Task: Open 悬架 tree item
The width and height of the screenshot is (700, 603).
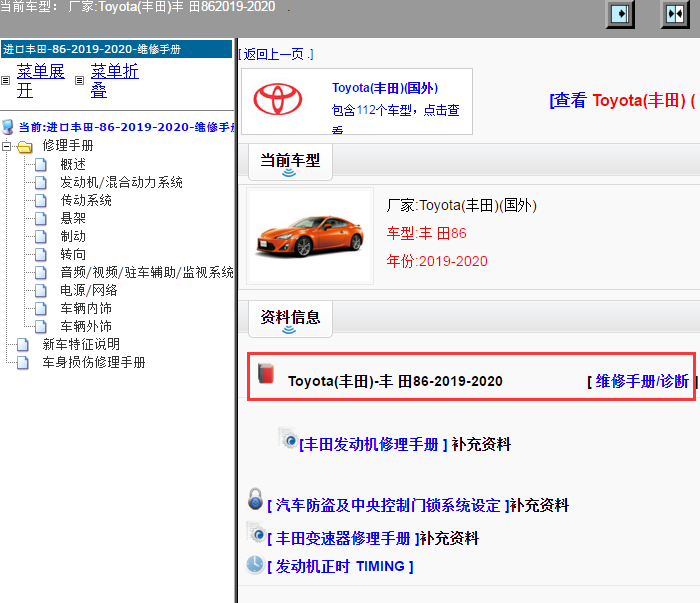Action: [x=73, y=218]
